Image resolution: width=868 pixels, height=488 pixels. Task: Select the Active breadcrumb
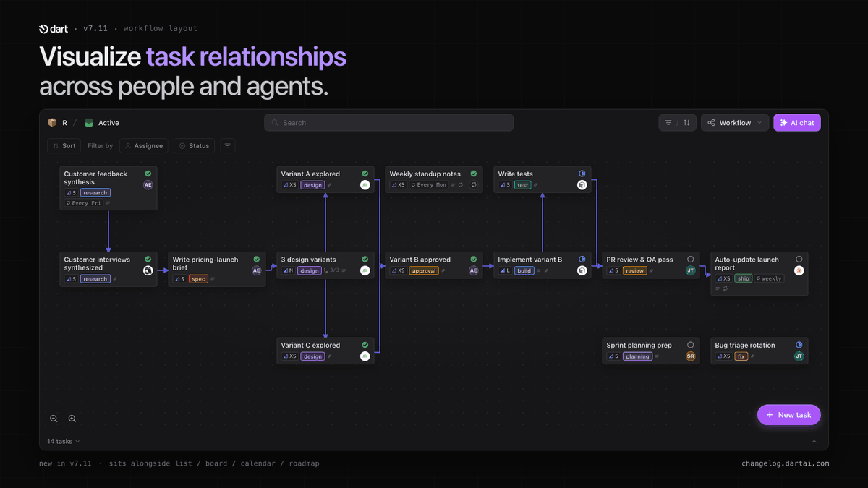click(x=109, y=123)
